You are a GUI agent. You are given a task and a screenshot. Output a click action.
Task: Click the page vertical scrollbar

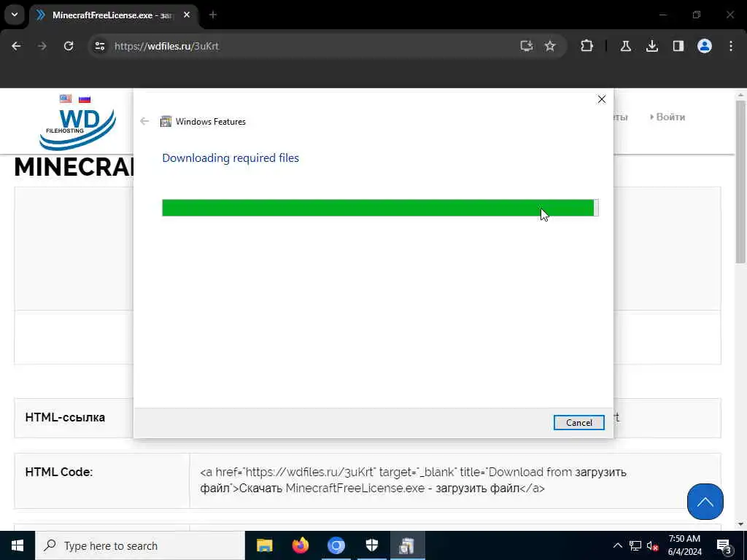[740, 181]
